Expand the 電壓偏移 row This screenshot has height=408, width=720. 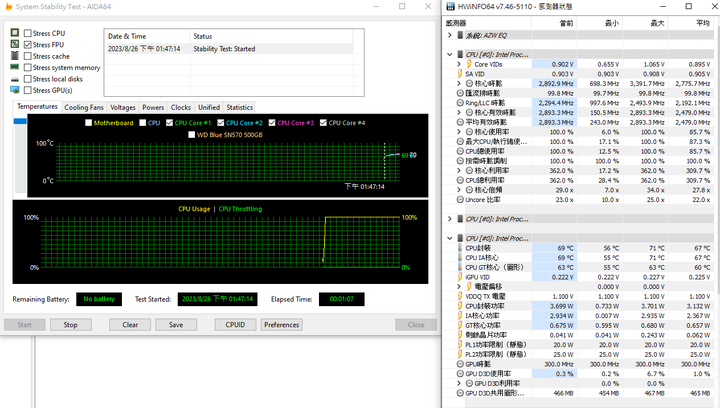pyautogui.click(x=459, y=286)
